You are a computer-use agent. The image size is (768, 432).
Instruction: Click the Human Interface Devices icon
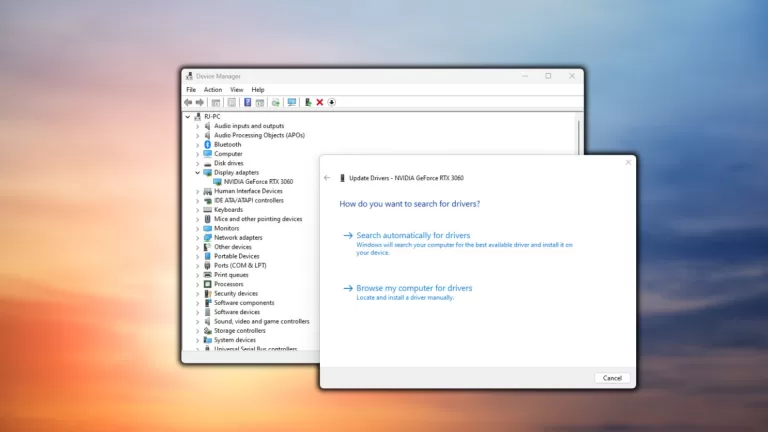208,191
